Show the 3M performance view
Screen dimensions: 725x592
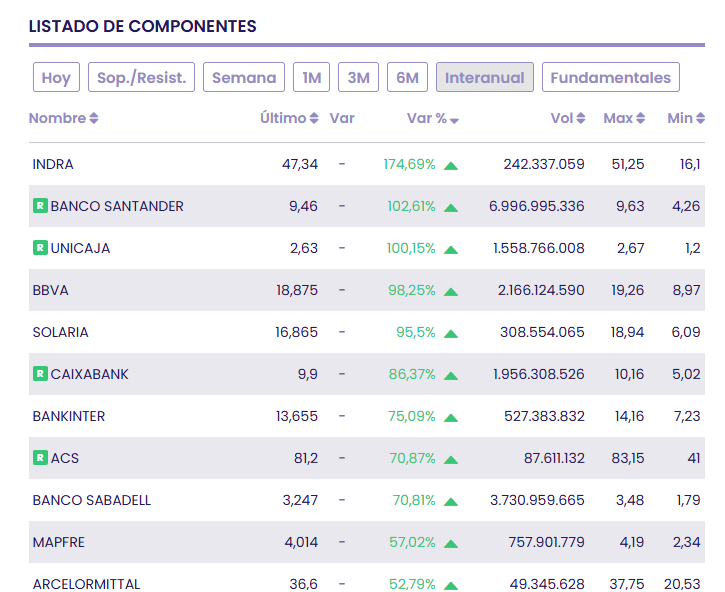[x=358, y=77]
